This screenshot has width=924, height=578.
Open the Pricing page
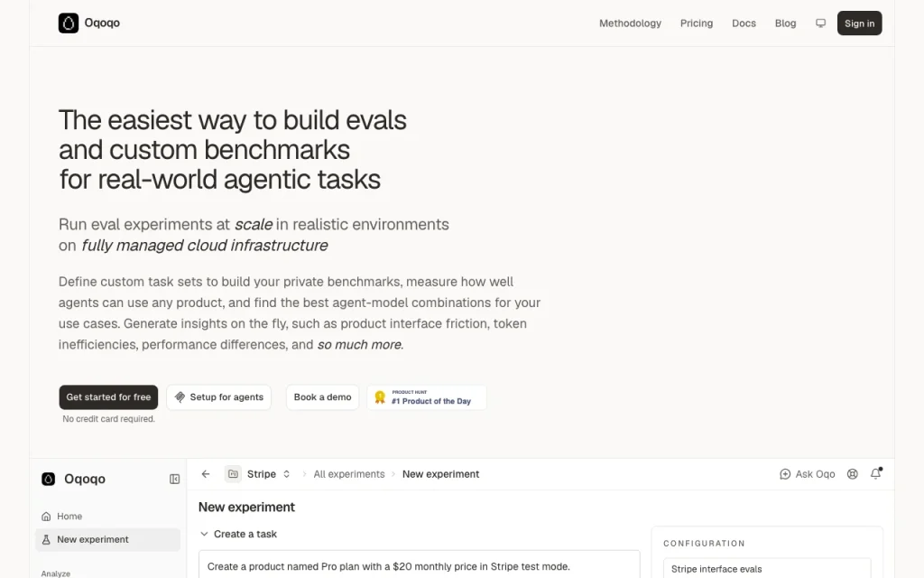(697, 23)
